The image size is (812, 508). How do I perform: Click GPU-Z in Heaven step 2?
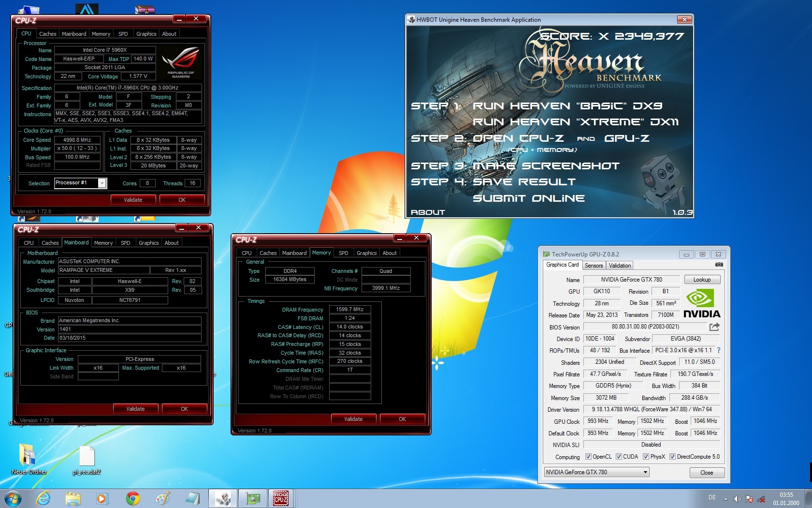627,138
